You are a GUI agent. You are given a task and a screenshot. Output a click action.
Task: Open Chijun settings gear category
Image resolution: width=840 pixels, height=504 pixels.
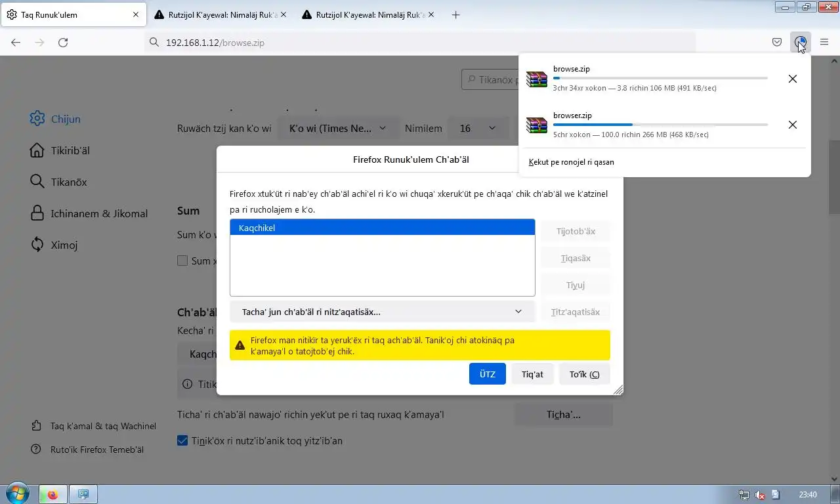(55, 119)
